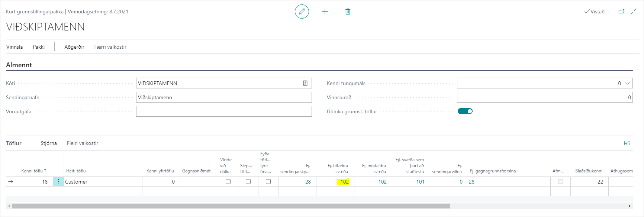Open the Aðgerðir menu
This screenshot has height=217, width=644.
(x=74, y=47)
